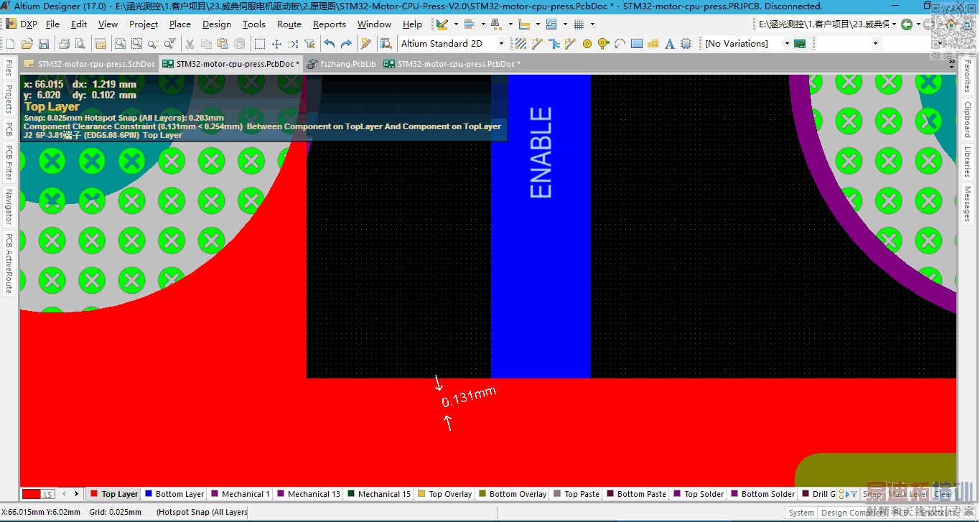The image size is (980, 522).
Task: Open the System panel button in status bar
Action: (x=801, y=513)
